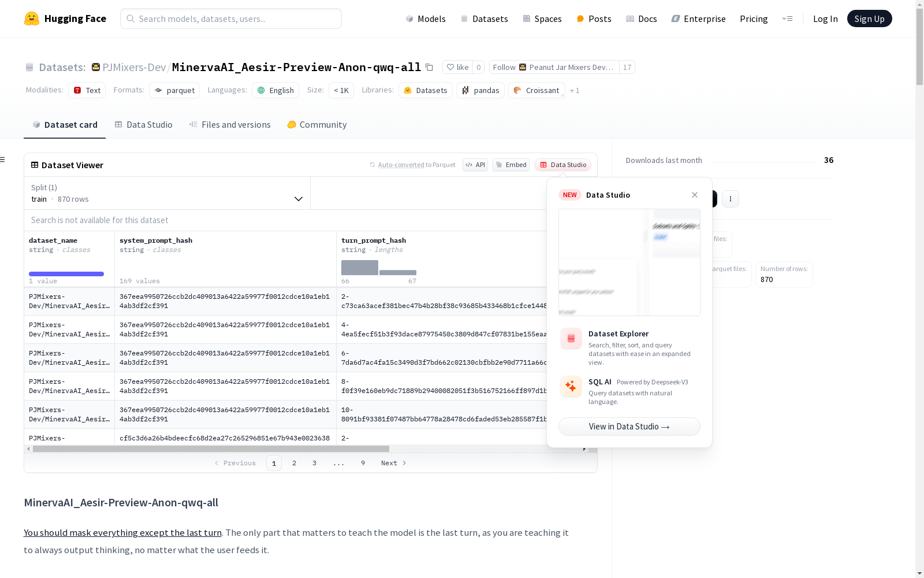Click the table horizontal scrollbar

pyautogui.click(x=211, y=449)
